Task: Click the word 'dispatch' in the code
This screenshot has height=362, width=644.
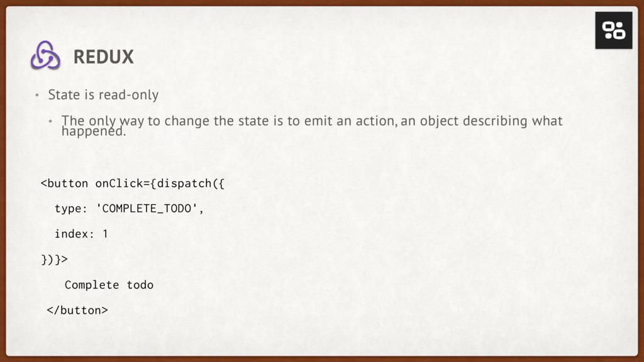Action: click(184, 184)
